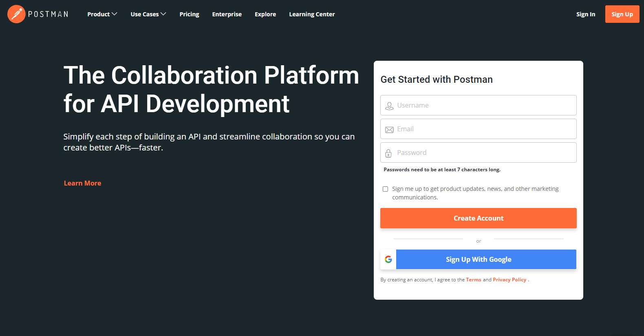
Task: Click the padlock icon in Password field
Action: pyautogui.click(x=388, y=153)
